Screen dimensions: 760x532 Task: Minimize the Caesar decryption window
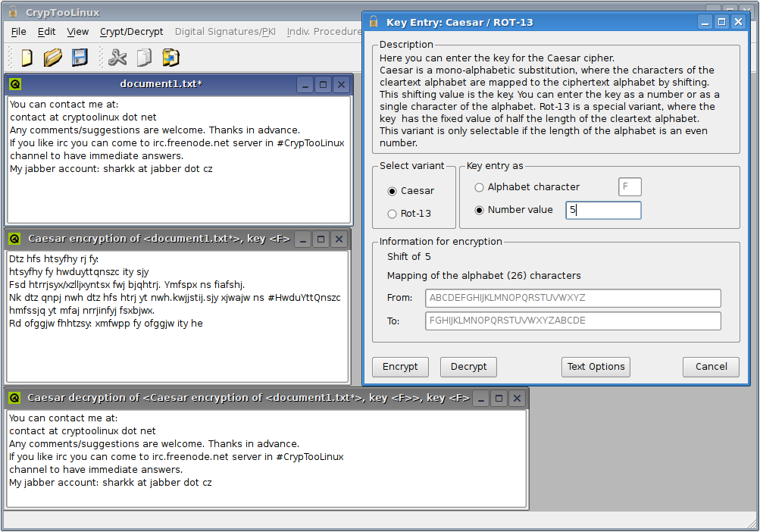pyautogui.click(x=481, y=399)
